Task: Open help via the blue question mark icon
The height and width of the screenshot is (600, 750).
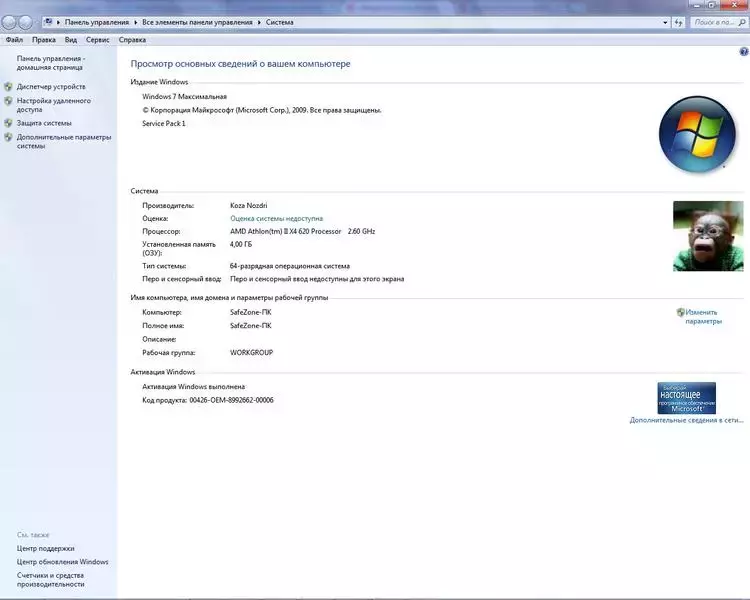Action: coord(744,51)
